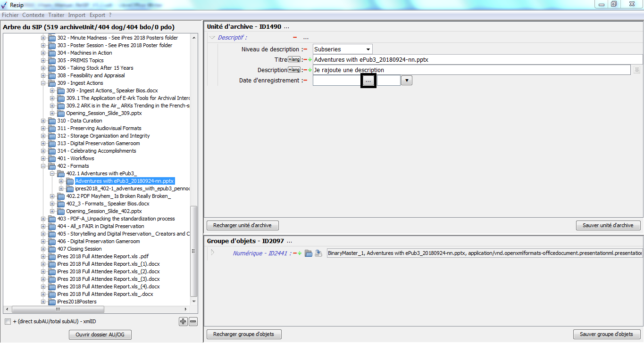Click the tree's horizontal scrollbar thumb

click(58, 310)
